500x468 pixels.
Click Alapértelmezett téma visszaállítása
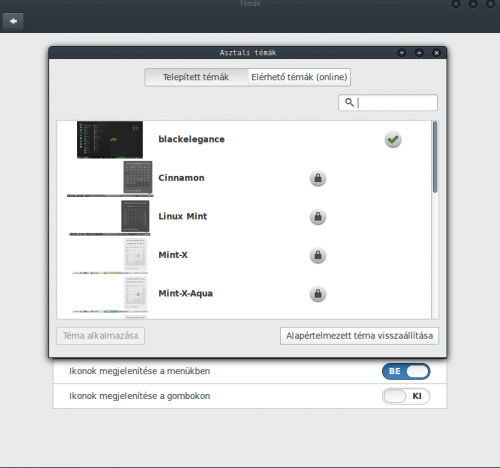pos(359,336)
